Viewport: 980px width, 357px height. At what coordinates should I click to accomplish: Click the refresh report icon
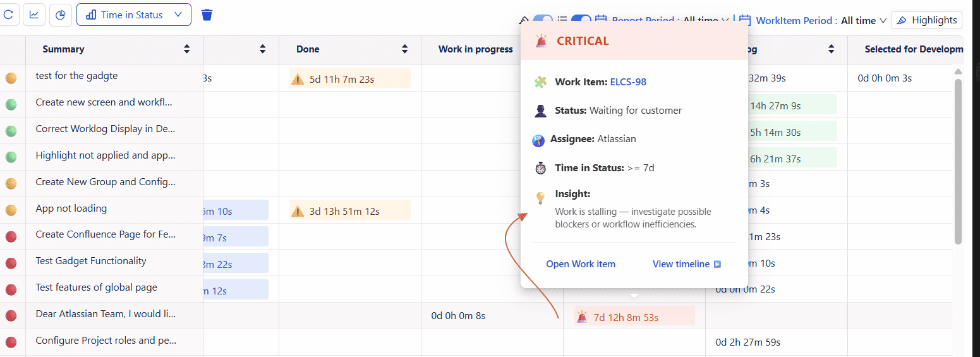(x=9, y=15)
